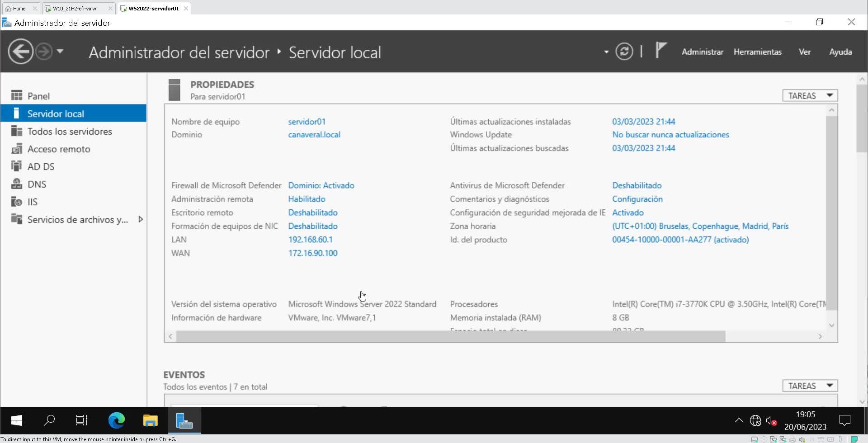This screenshot has height=443, width=868.
Task: Open the WAN address 172.16.90.100
Action: point(313,253)
